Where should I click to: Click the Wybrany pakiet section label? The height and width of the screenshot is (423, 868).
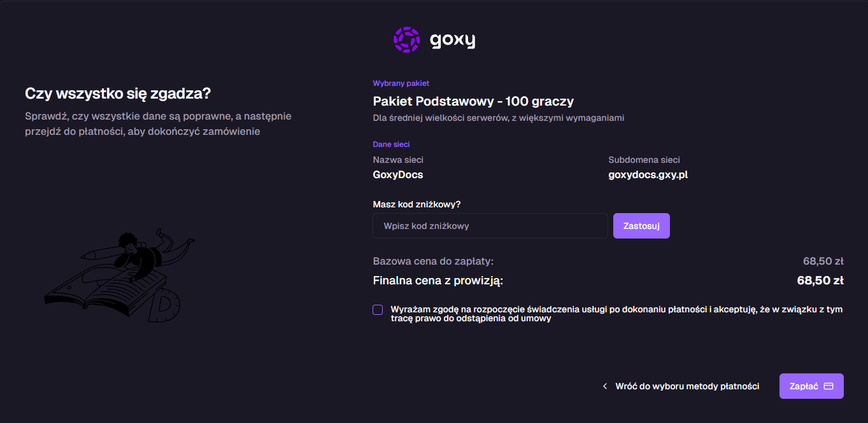(x=401, y=83)
